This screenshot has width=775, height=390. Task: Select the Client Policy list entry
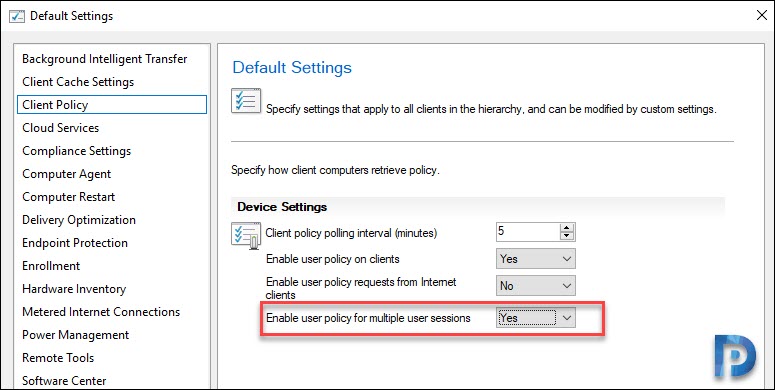coord(112,105)
